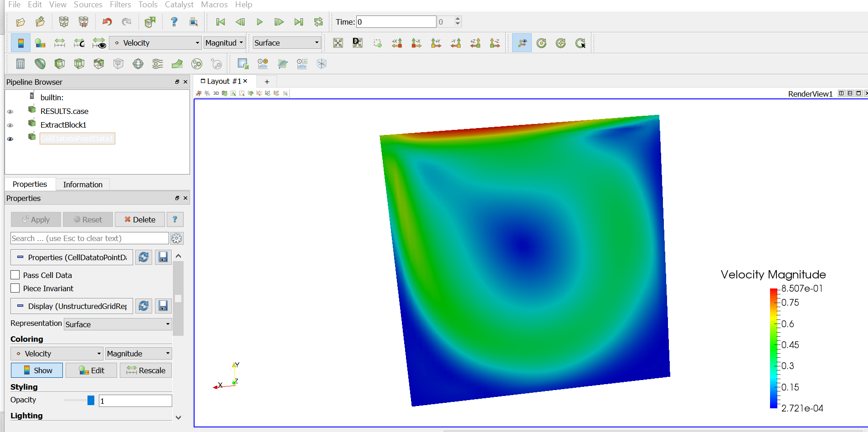Reset the camera view
Screen dimensions: 868x432
(x=338, y=43)
